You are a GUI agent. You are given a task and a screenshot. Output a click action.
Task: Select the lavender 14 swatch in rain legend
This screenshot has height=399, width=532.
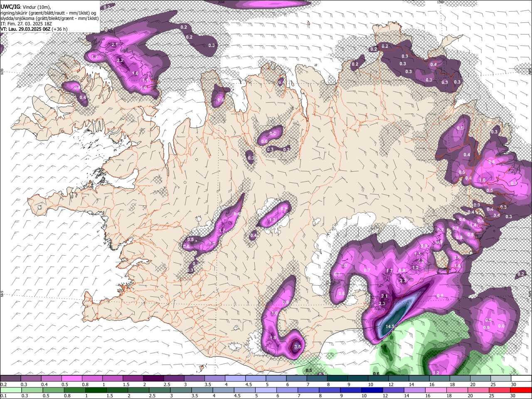[x=415, y=390]
